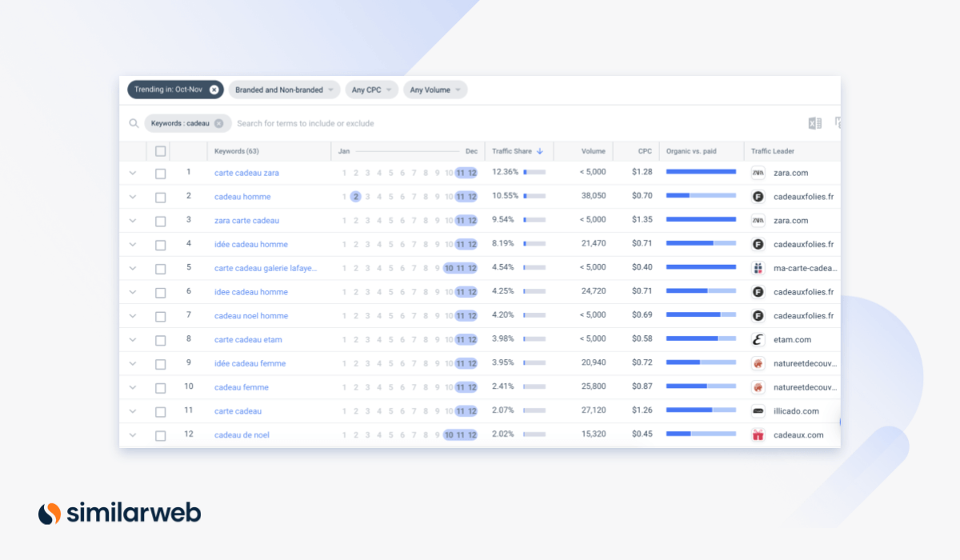This screenshot has height=560, width=960.
Task: Click the ma-carte-cadeau site icon
Action: coord(758,268)
